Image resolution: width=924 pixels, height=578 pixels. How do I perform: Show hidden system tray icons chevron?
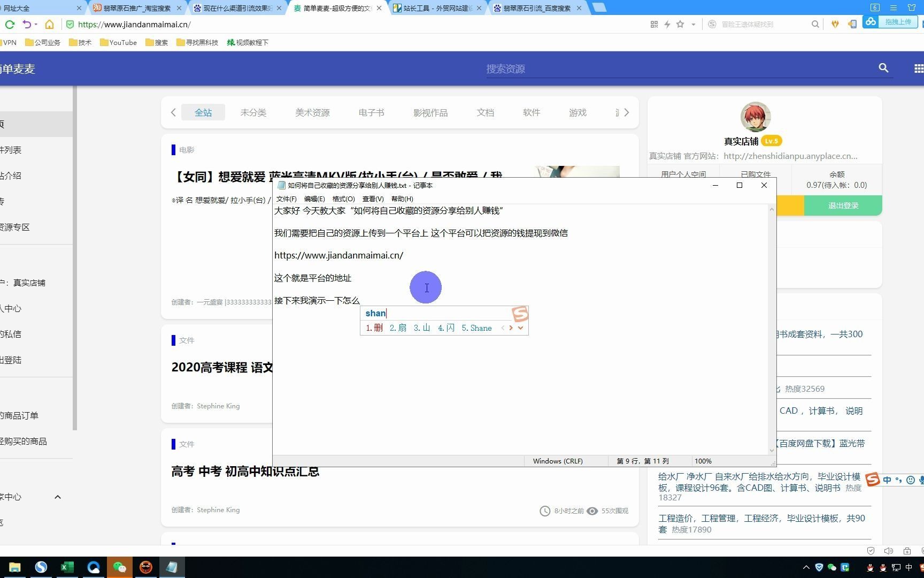click(806, 567)
